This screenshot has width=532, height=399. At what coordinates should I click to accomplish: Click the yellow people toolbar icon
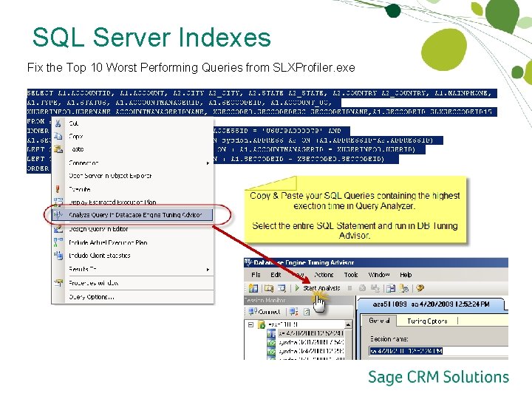click(x=403, y=288)
